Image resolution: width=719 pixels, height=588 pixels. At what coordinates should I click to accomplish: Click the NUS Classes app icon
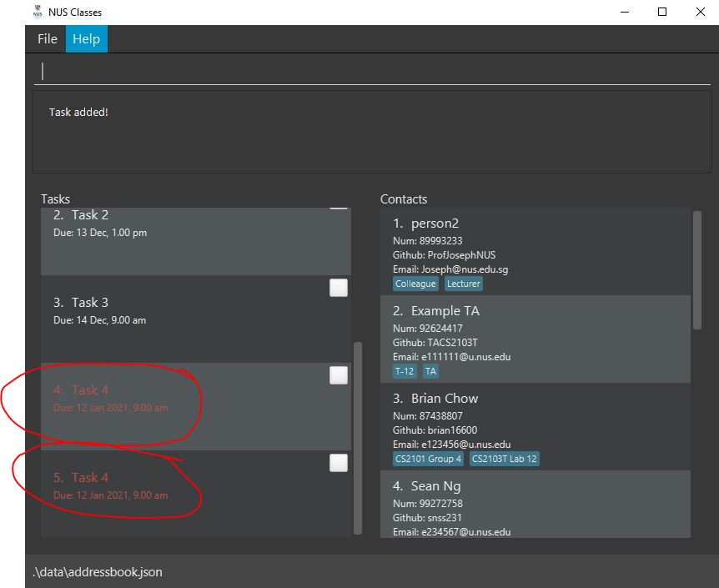pyautogui.click(x=38, y=12)
